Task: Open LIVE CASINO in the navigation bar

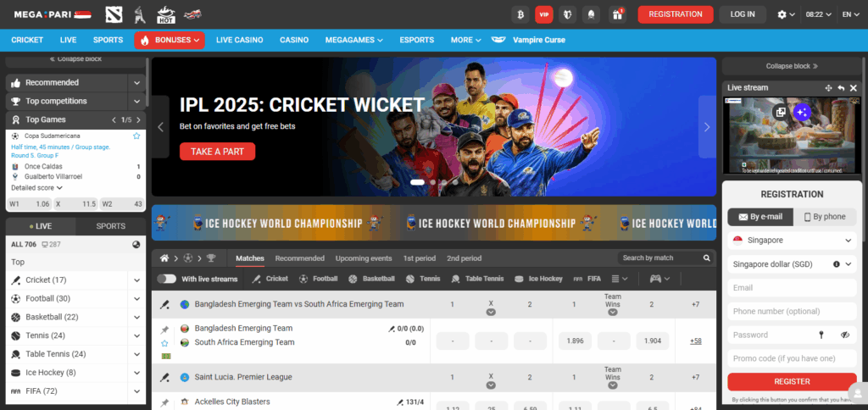Action: point(239,41)
